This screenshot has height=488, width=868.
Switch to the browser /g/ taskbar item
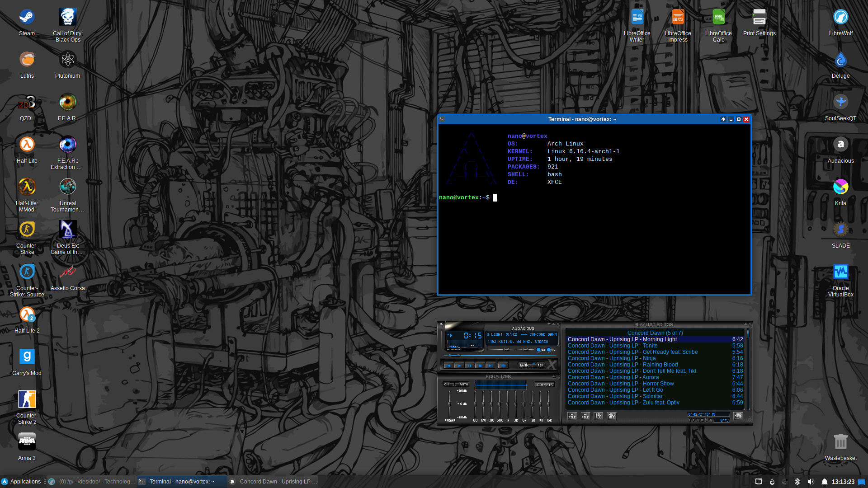coord(92,482)
